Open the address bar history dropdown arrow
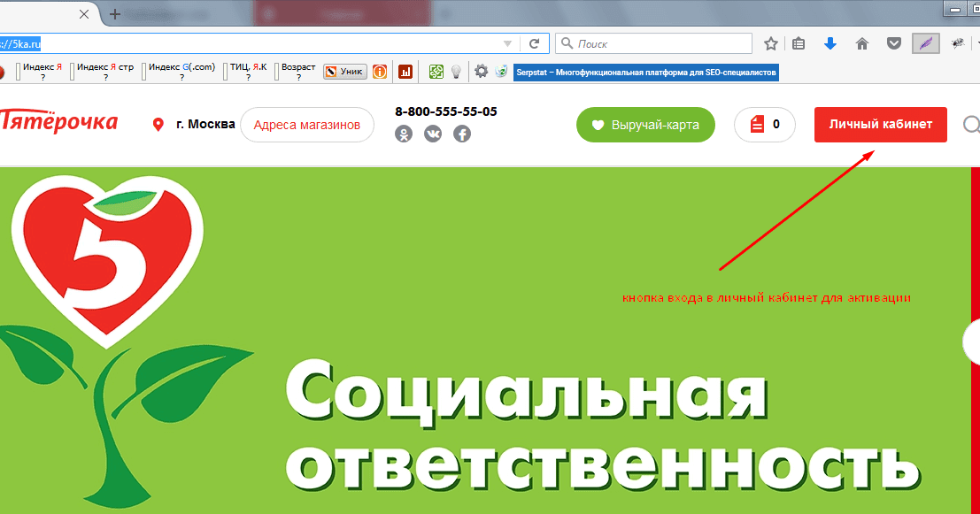980x514 pixels. (507, 42)
